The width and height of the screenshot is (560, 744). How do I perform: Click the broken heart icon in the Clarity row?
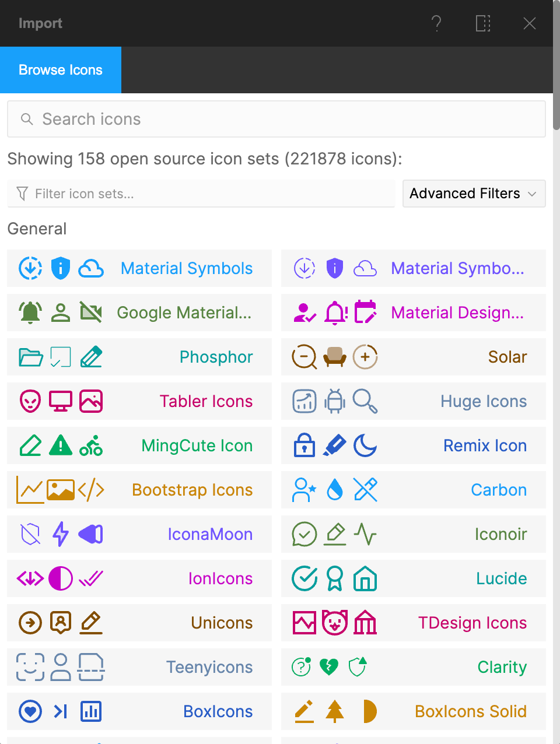point(328,667)
